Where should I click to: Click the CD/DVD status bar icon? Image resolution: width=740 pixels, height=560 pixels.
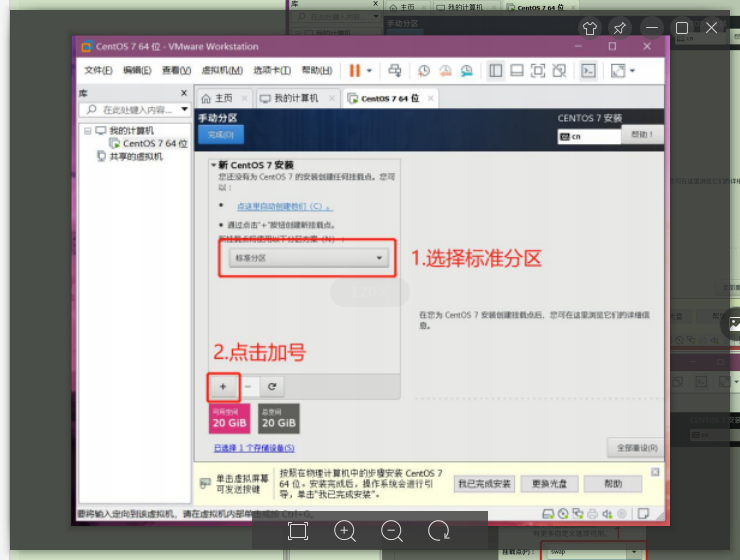click(563, 514)
